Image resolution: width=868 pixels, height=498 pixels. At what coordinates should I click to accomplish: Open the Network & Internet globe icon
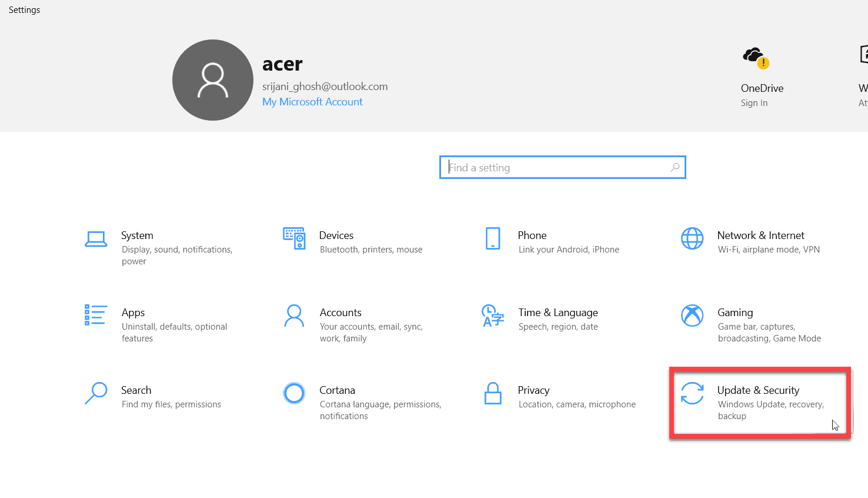(x=692, y=238)
